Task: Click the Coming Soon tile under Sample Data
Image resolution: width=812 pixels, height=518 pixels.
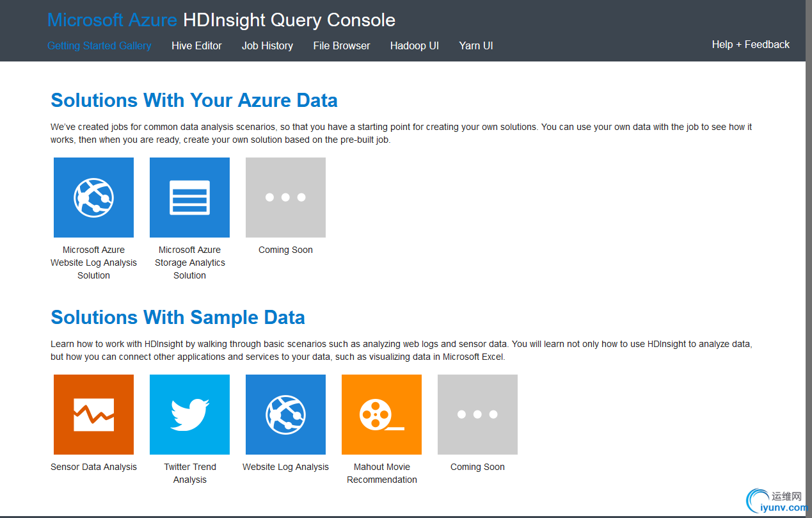Action: point(477,414)
